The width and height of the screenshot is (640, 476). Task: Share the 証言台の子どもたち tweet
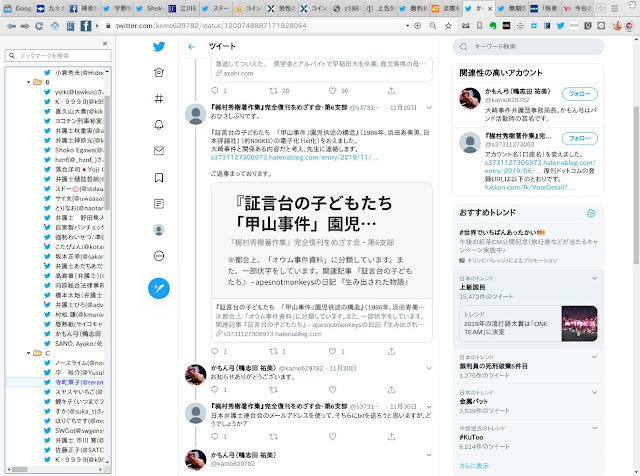tap(391, 351)
